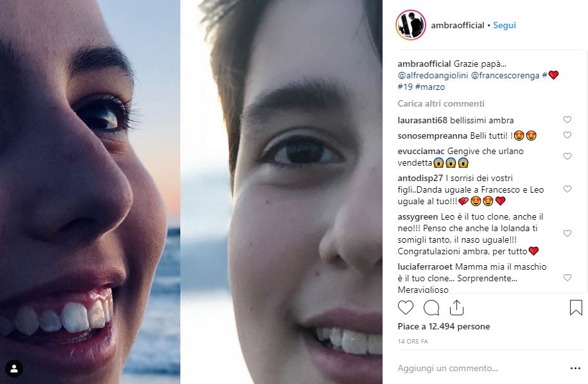Like the comment by evucciamac

(567, 157)
